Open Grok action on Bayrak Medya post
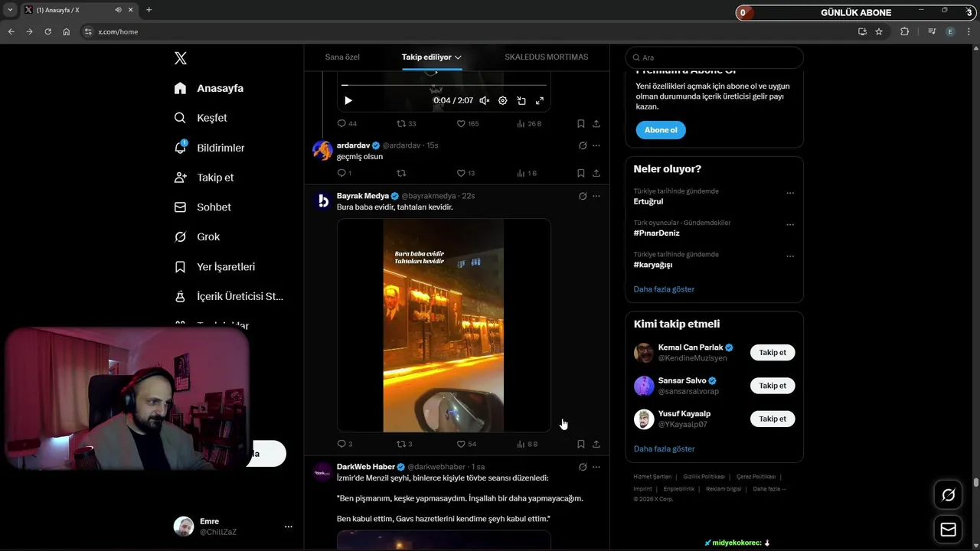This screenshot has height=551, width=980. 583,196
